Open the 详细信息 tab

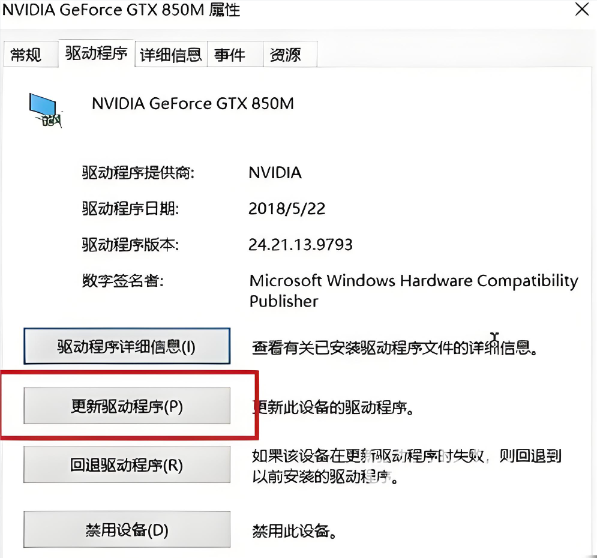[x=171, y=55]
